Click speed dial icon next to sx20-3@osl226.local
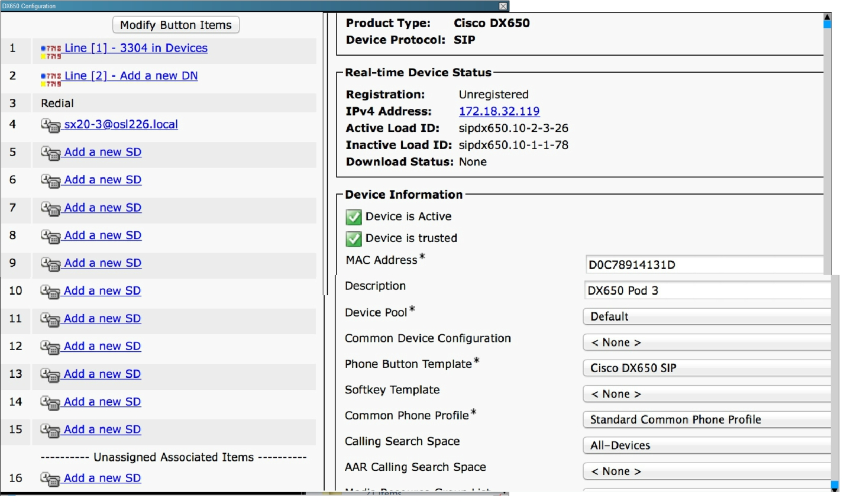This screenshot has height=504, width=847. point(51,125)
